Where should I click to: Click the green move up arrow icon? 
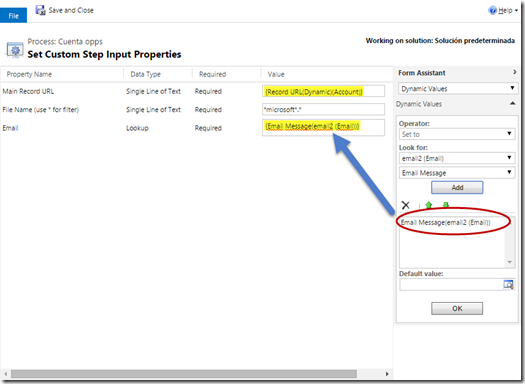[429, 205]
